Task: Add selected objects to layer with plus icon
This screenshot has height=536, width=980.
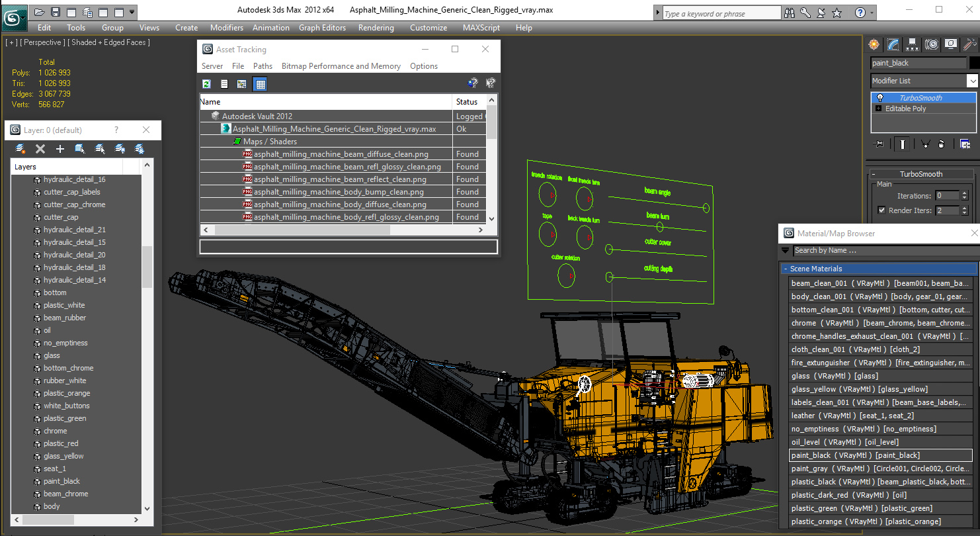Action: (x=60, y=149)
